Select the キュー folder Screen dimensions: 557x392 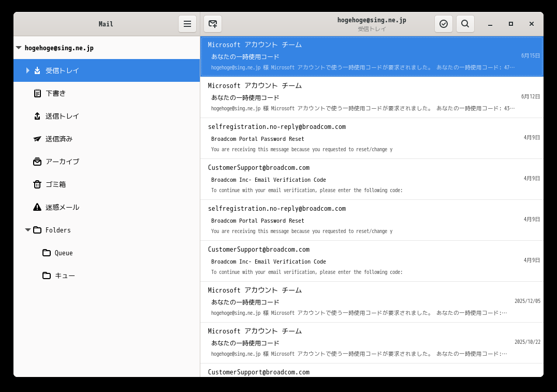pos(107,275)
